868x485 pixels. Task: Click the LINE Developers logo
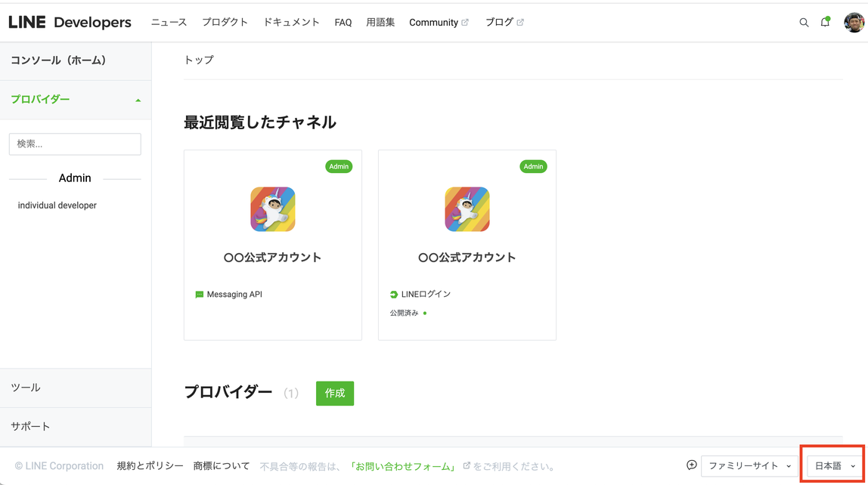[x=70, y=22]
